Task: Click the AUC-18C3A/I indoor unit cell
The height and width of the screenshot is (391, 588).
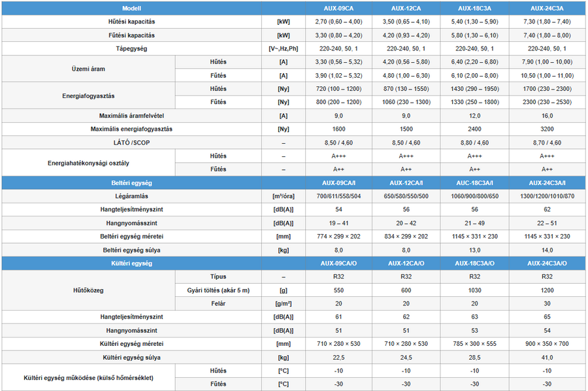Action: pos(474,182)
